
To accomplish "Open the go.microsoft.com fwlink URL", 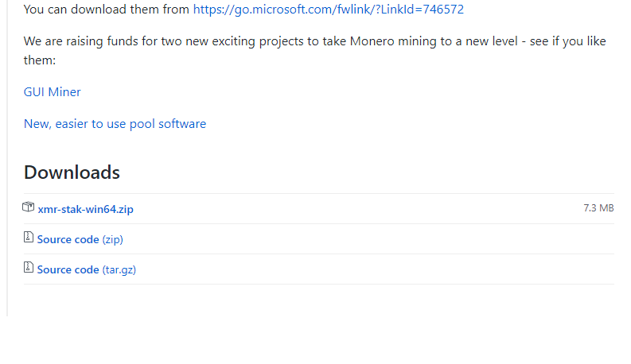I will [329, 10].
